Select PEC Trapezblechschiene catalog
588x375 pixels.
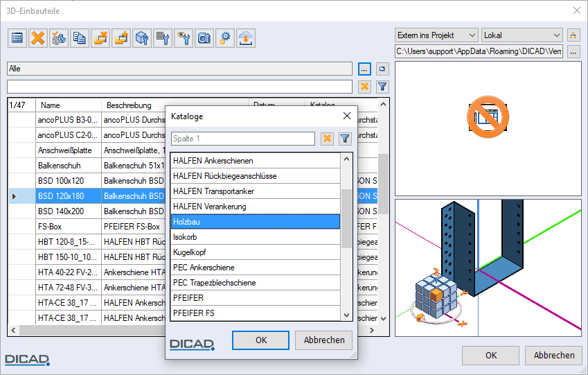pyautogui.click(x=256, y=283)
